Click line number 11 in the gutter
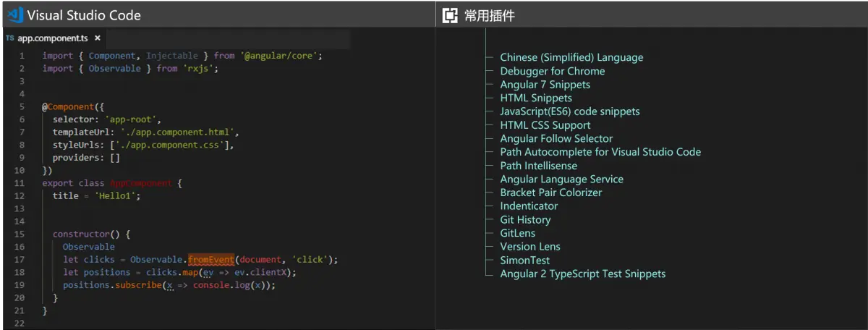The height and width of the screenshot is (330, 868). pyautogui.click(x=20, y=183)
